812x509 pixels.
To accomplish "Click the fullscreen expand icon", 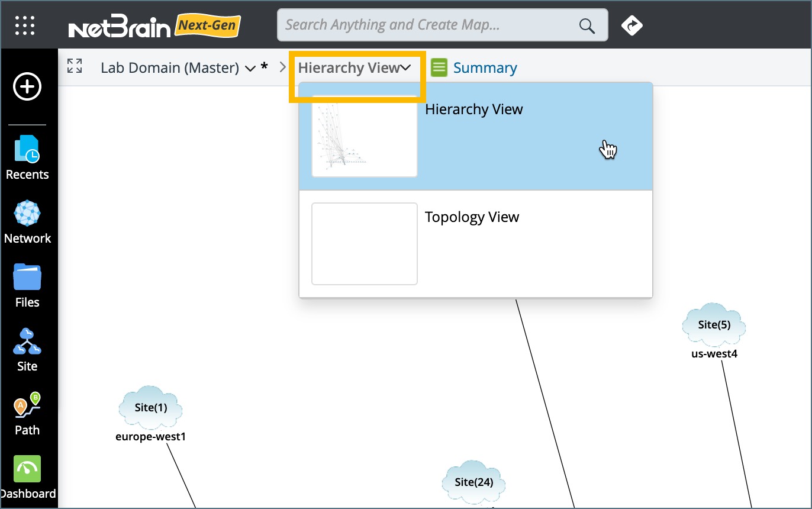I will point(75,67).
